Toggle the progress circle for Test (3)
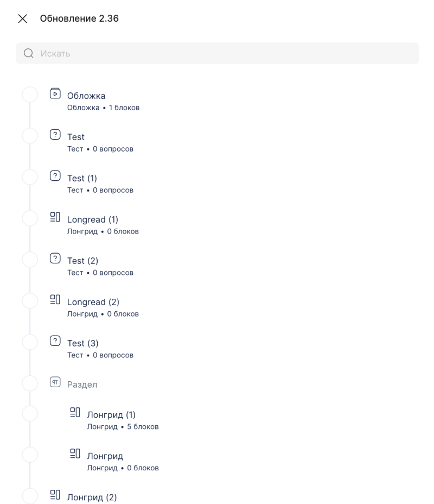This screenshot has height=504, width=434. tap(30, 342)
